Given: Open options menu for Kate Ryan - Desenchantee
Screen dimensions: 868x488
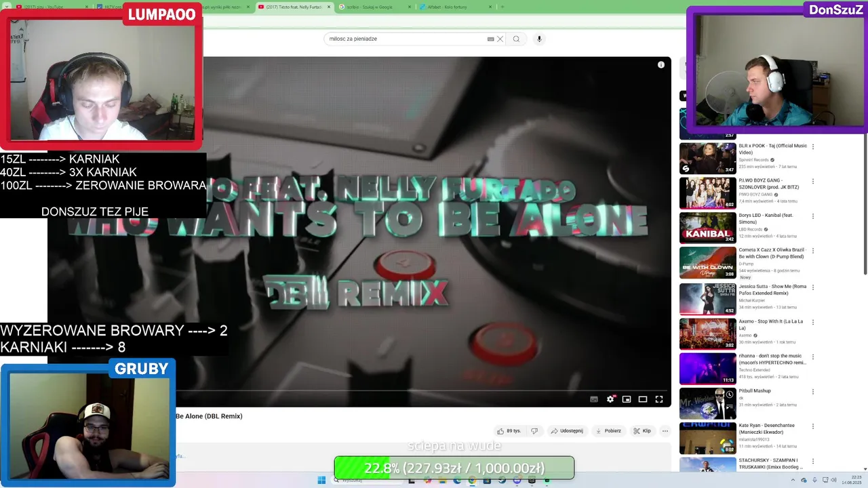Looking at the screenshot, I should pyautogui.click(x=813, y=426).
